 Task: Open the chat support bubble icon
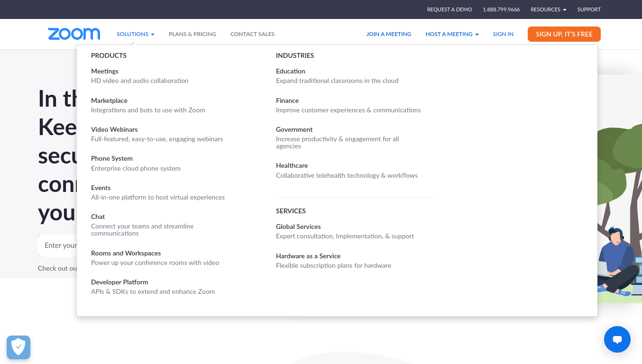coord(617,339)
